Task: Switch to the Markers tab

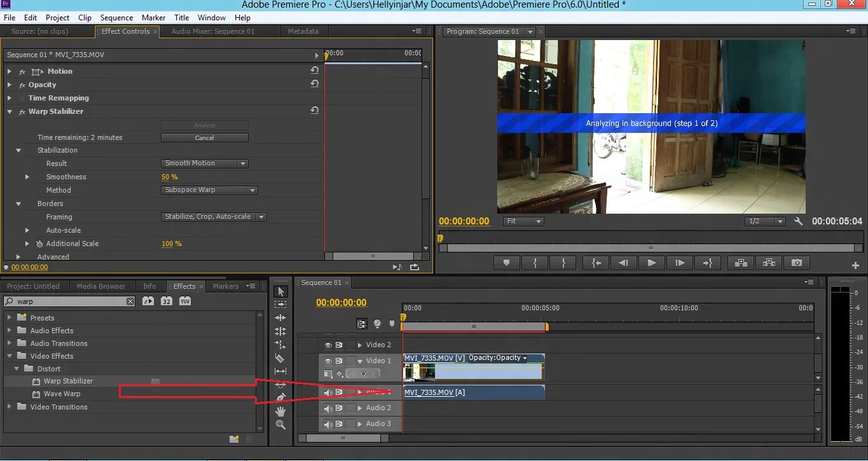Action: (226, 286)
